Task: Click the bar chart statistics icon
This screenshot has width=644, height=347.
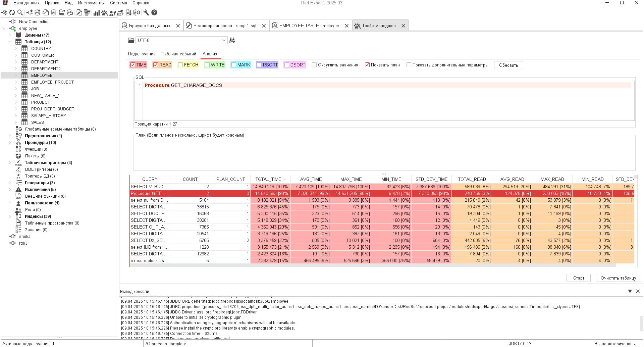Action: [x=96, y=12]
